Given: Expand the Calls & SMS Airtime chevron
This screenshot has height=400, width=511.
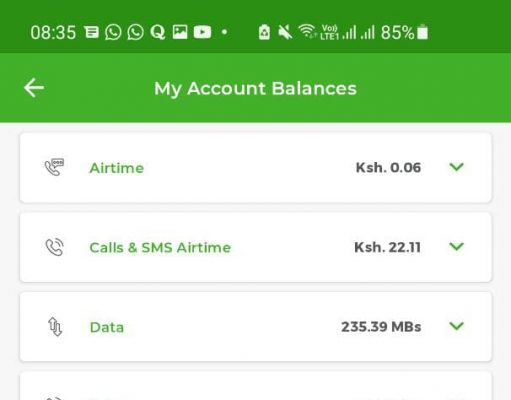Looking at the screenshot, I should click(x=457, y=246).
